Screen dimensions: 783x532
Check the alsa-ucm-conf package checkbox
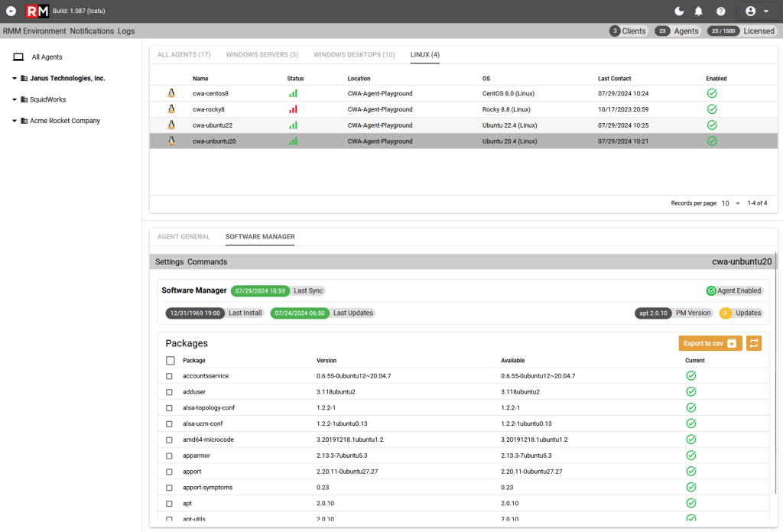(x=169, y=424)
